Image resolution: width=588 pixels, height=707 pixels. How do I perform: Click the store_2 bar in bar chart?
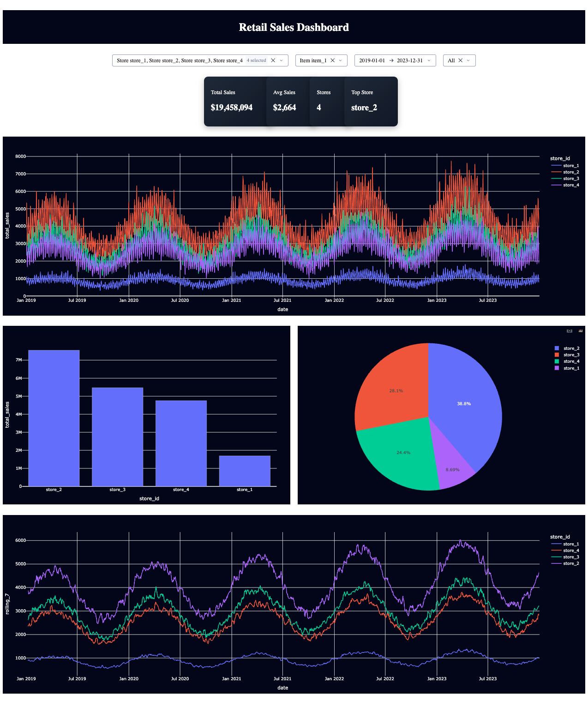[x=54, y=418]
